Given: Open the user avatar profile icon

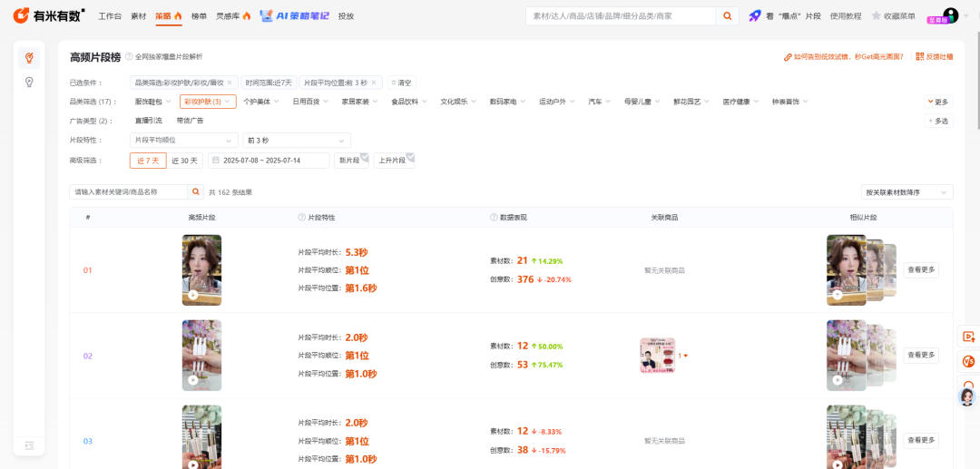Looking at the screenshot, I should click(949, 15).
